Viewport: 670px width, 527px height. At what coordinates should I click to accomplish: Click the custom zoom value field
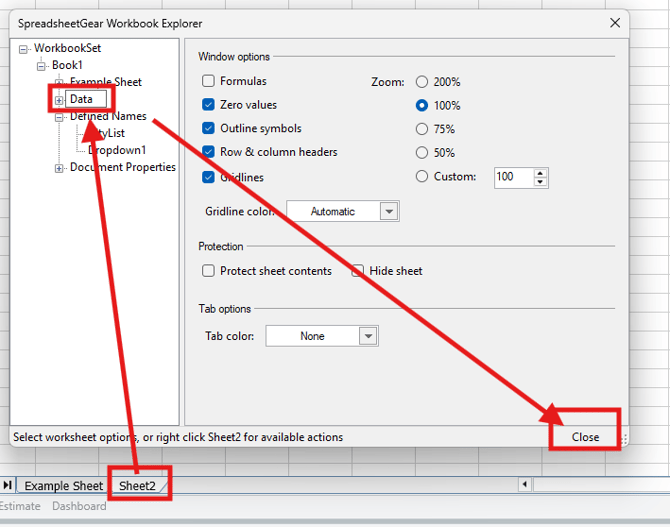click(x=513, y=177)
